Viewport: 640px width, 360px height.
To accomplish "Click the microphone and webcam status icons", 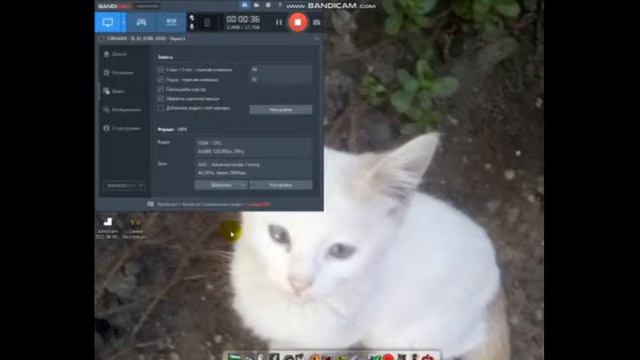I will click(192, 22).
